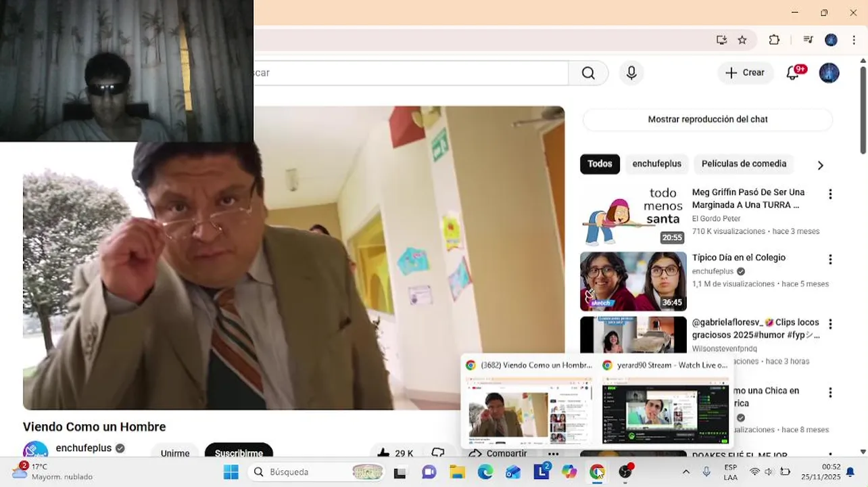Open Task View on the taskbar
The image size is (868, 487).
(400, 472)
